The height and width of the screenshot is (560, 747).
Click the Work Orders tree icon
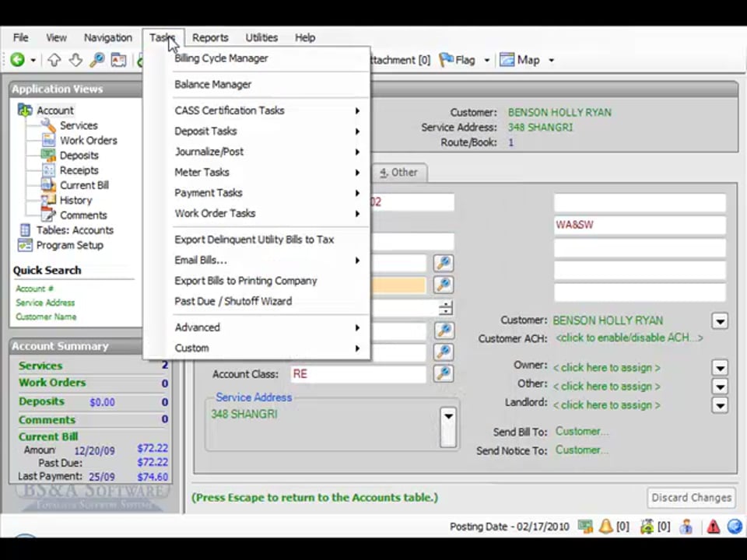point(48,140)
